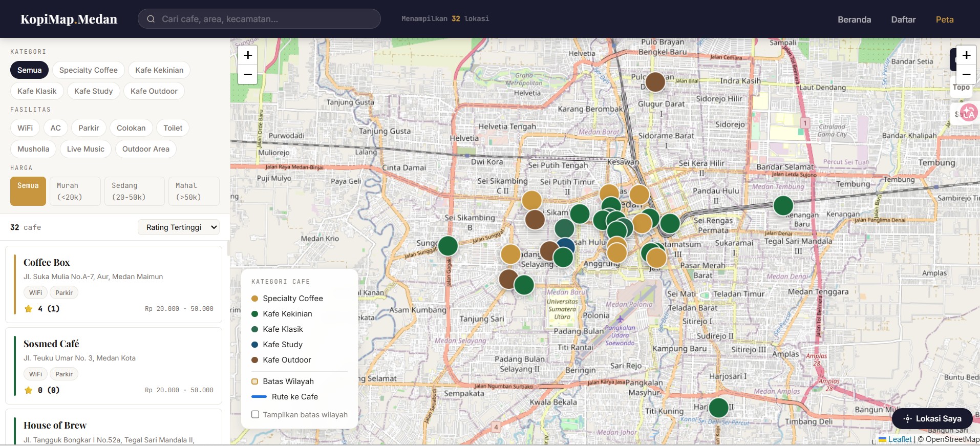This screenshot has width=980, height=446.
Task: Open the green marker at Kenangan
Action: click(x=783, y=205)
